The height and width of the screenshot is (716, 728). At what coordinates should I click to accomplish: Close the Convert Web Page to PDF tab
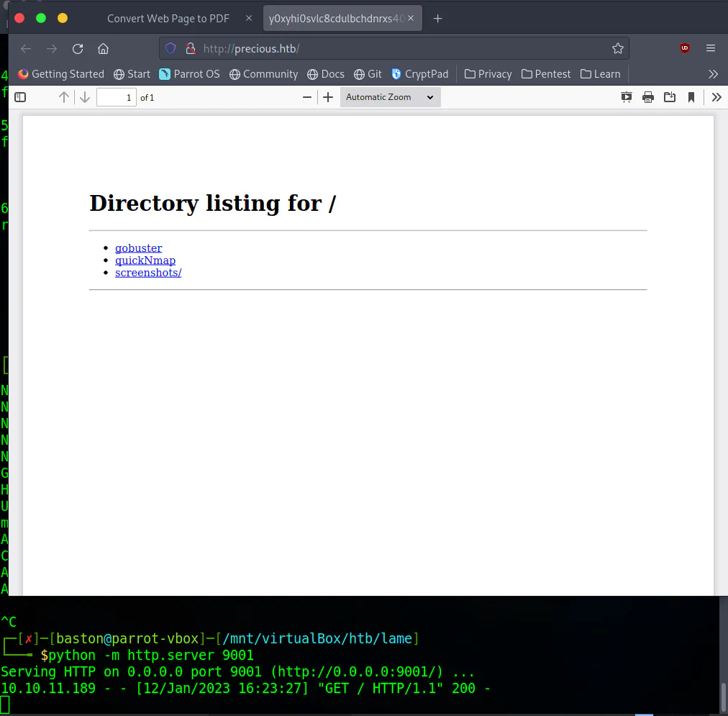tap(249, 18)
